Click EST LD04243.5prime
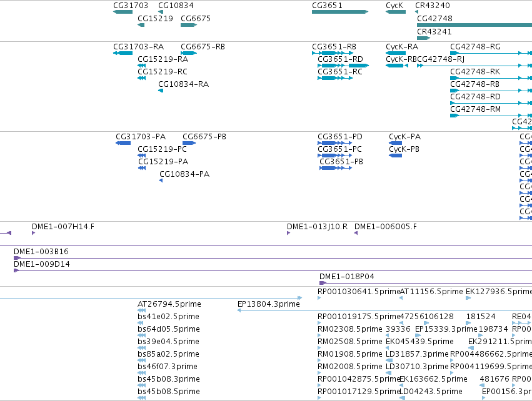Image resolution: width=532 pixels, height=401 pixels. 403,398
